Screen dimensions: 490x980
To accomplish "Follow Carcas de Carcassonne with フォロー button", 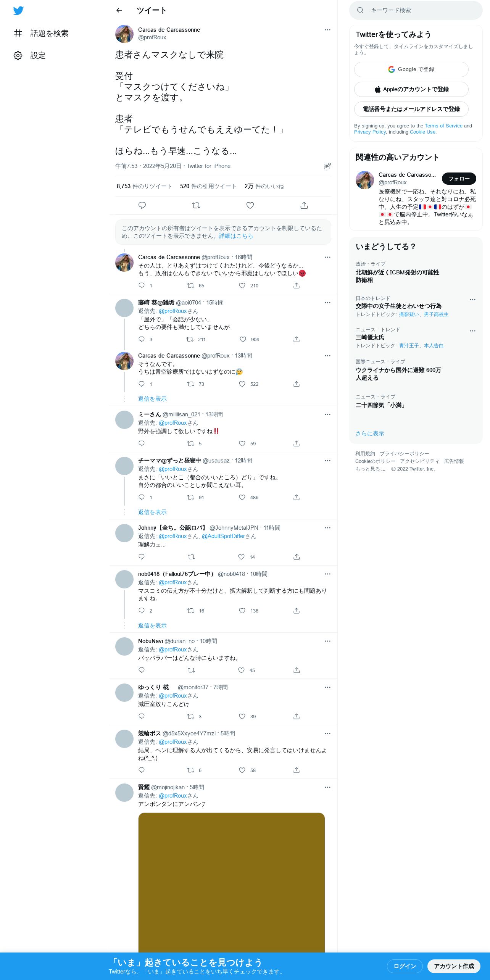I will (459, 179).
